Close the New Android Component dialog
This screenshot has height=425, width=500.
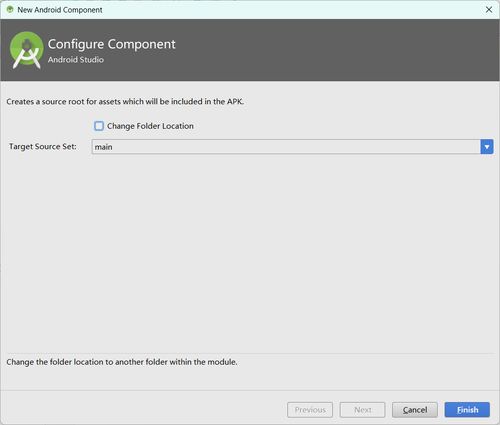point(489,10)
